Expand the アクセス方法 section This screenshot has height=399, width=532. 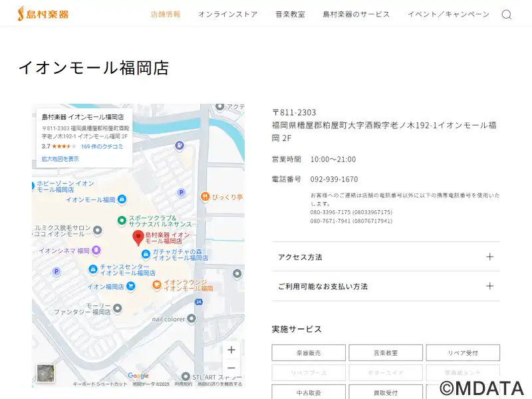pos(386,257)
